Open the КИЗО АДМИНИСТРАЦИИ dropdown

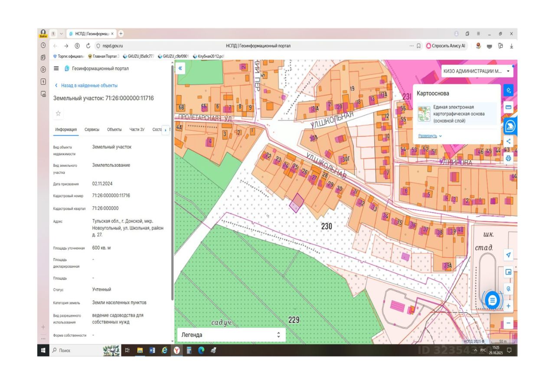click(x=477, y=71)
